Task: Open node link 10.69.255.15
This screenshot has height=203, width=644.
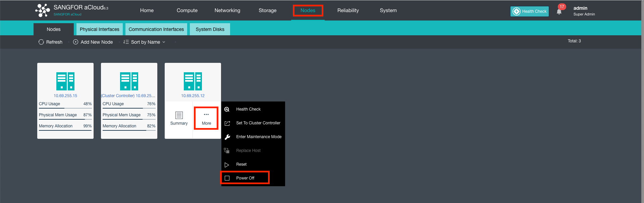Action: (x=65, y=96)
